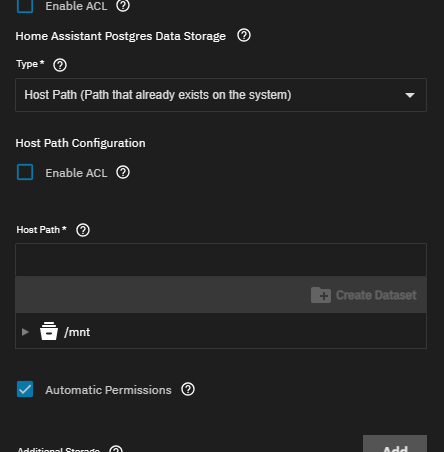Click Add button for Additional Storage
This screenshot has width=444, height=452.
coord(395,444)
